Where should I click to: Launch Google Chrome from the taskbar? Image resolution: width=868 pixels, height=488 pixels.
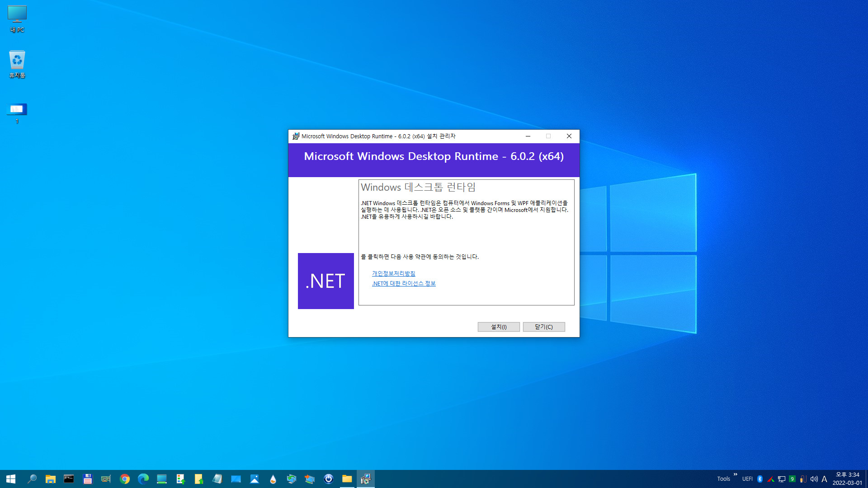125,479
